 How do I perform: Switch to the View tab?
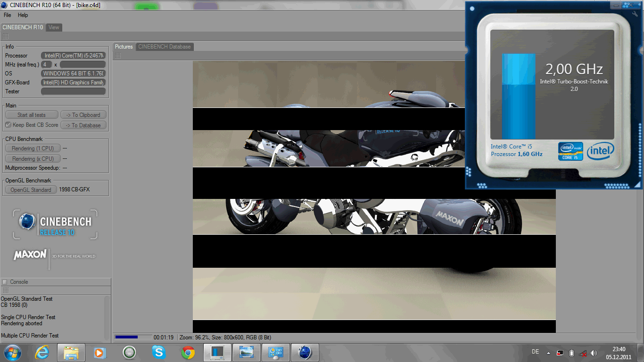54,27
